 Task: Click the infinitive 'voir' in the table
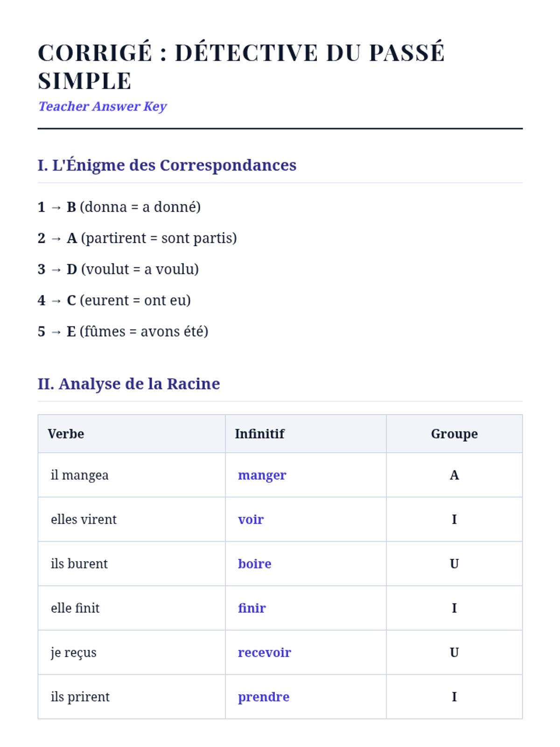click(x=251, y=520)
